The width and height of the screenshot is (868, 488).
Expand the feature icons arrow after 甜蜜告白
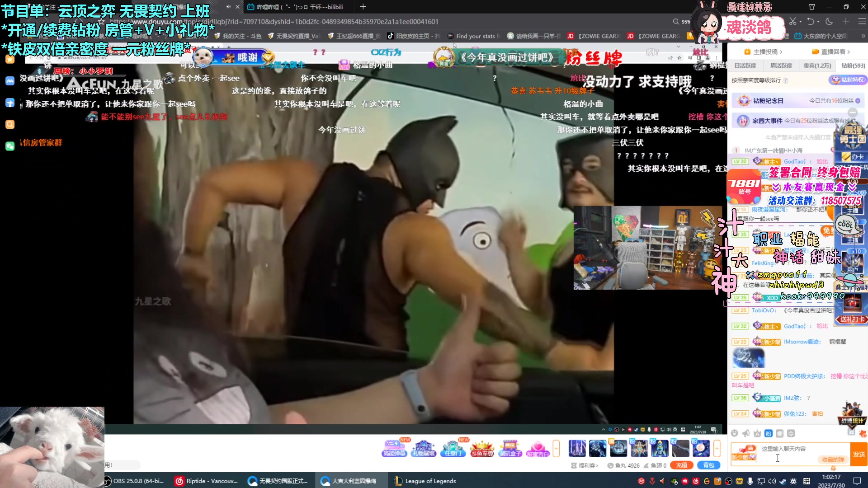tap(557, 448)
